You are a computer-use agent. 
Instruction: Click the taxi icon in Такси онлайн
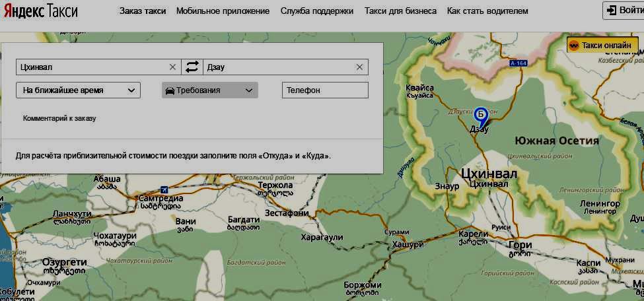[x=574, y=45]
